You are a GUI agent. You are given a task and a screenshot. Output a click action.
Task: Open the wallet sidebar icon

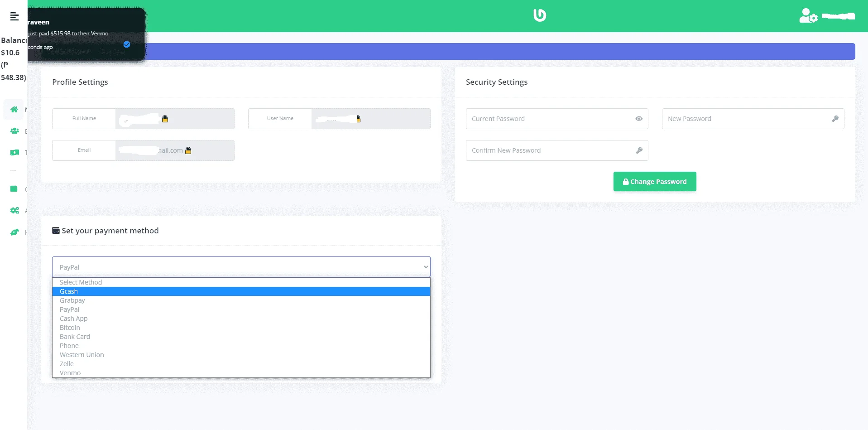(x=14, y=188)
